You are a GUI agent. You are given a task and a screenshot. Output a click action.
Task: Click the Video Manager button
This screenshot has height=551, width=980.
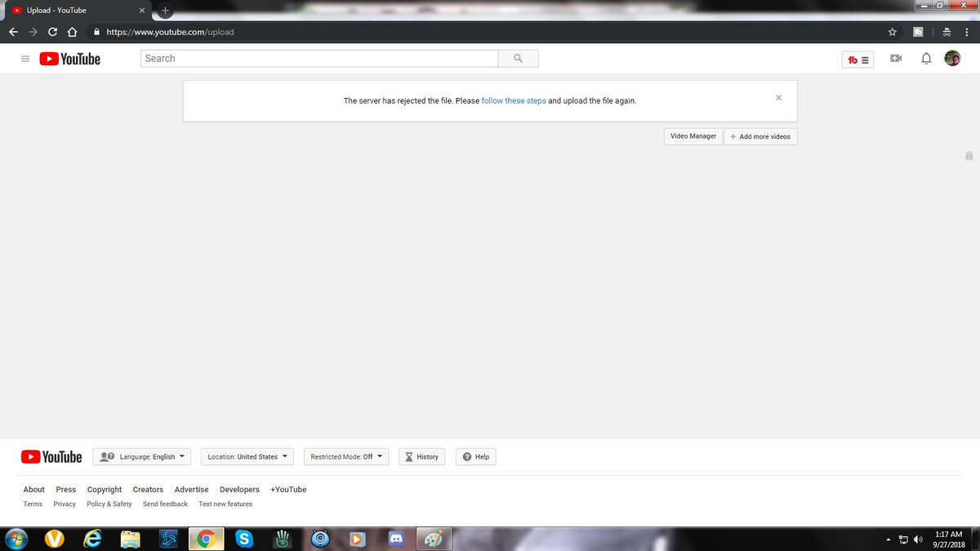pos(693,136)
